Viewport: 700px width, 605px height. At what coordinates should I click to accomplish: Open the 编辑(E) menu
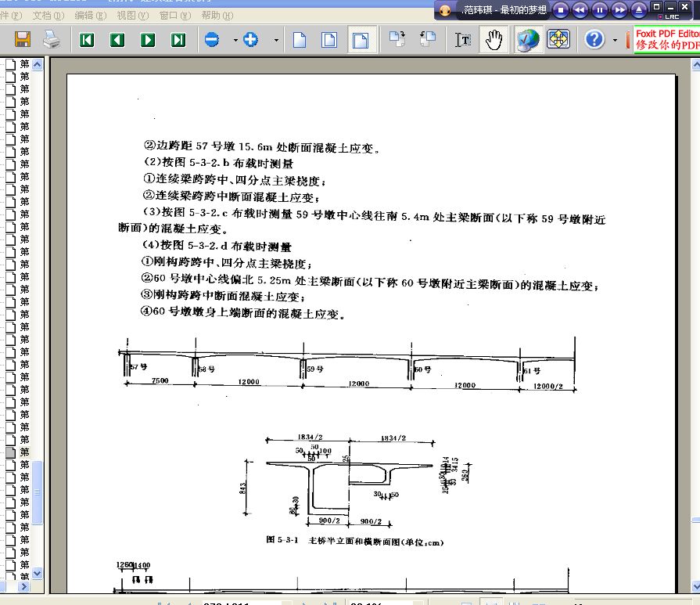[91, 16]
